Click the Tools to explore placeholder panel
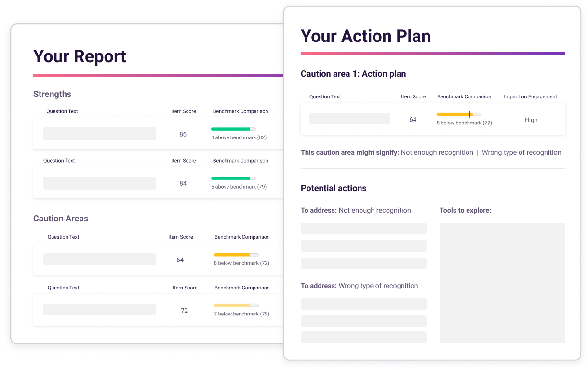 (502, 283)
